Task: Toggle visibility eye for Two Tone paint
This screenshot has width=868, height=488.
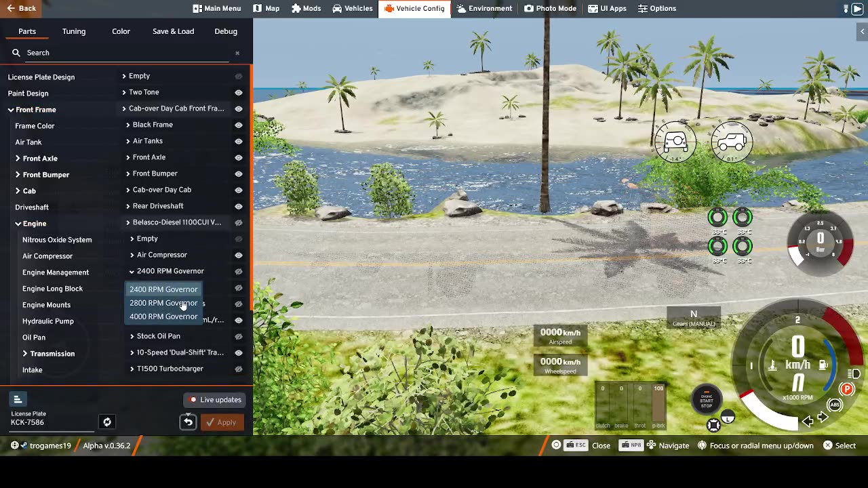Action: (239, 92)
